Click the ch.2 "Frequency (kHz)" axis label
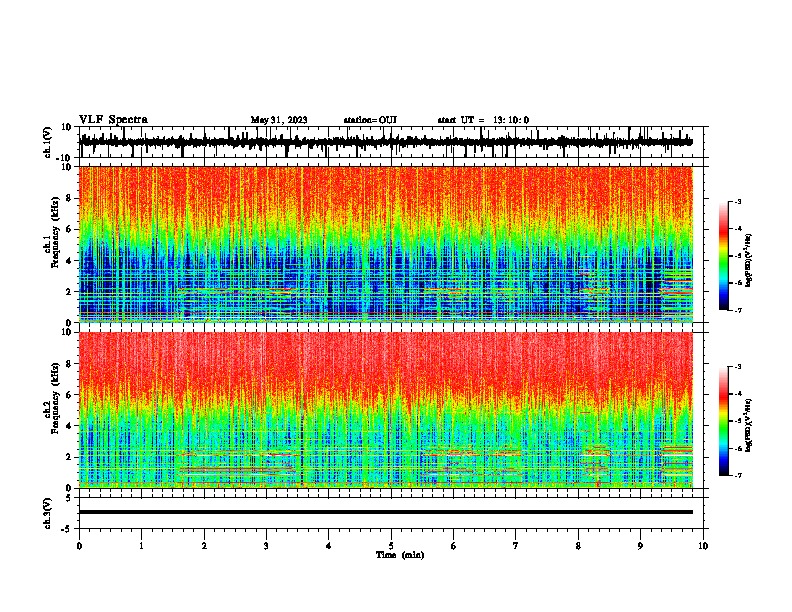Viewport: 792px width, 612px height. (56, 397)
